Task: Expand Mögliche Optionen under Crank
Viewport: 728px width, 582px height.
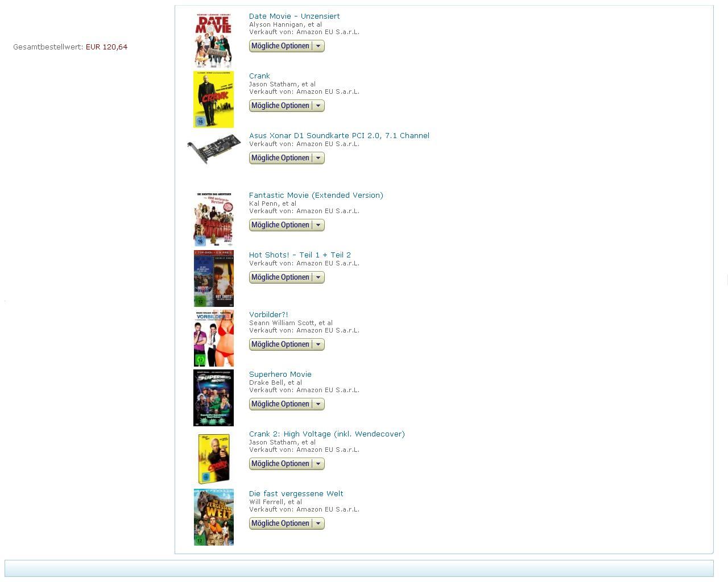Action: [287, 106]
